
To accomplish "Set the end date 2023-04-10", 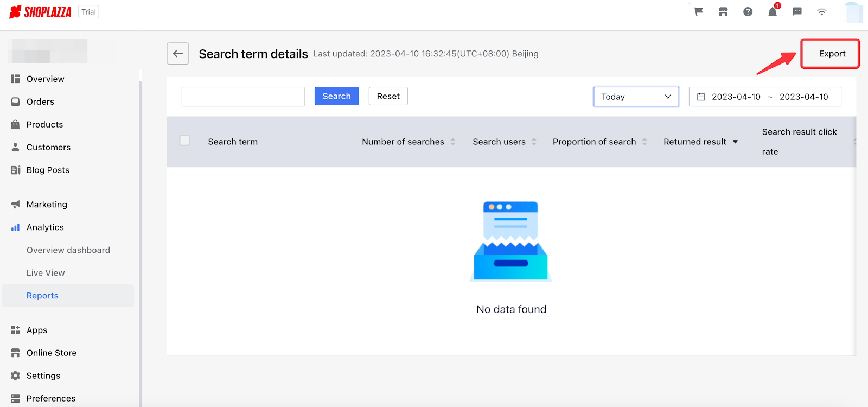I will coord(804,97).
